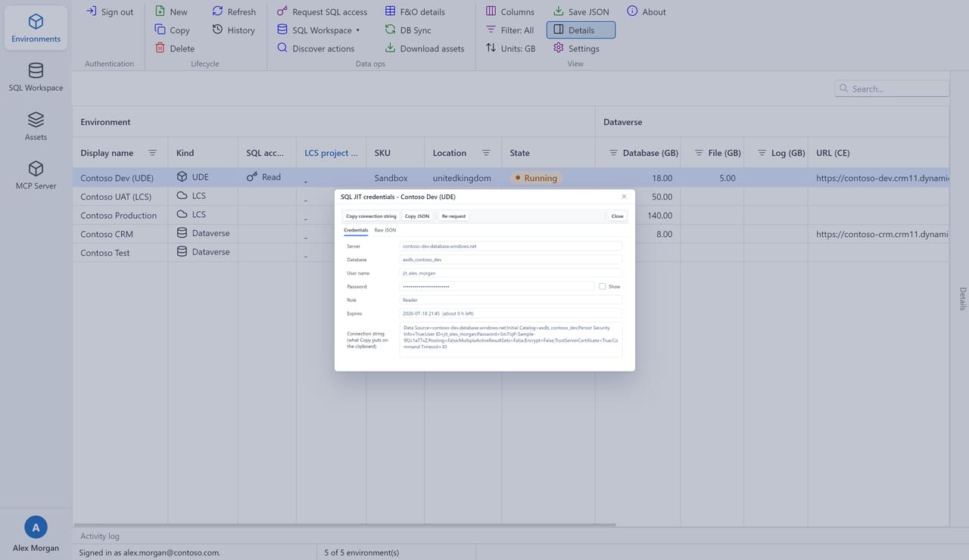Click the Expires field
The width and height of the screenshot is (969, 560).
[511, 313]
